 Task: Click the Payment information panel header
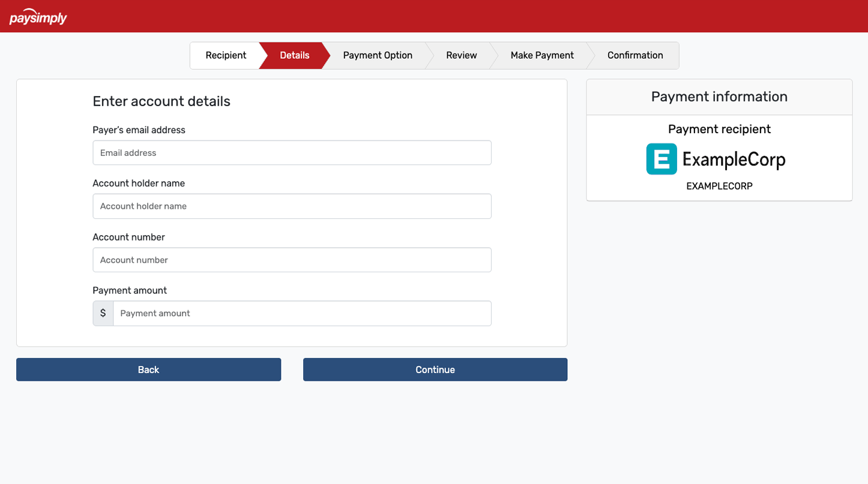719,97
